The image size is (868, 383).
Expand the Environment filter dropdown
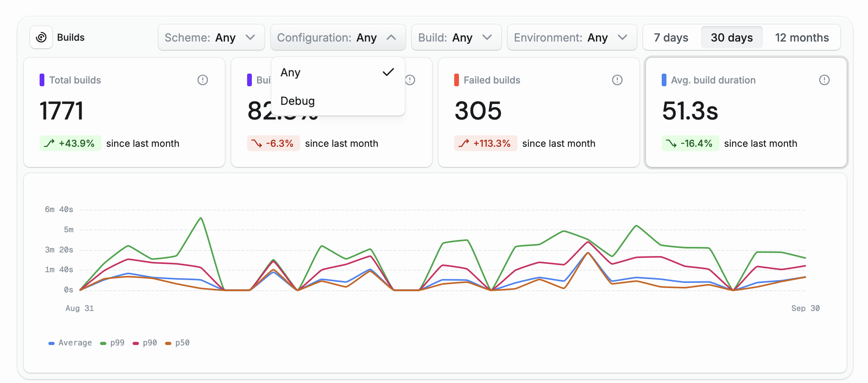(x=571, y=38)
